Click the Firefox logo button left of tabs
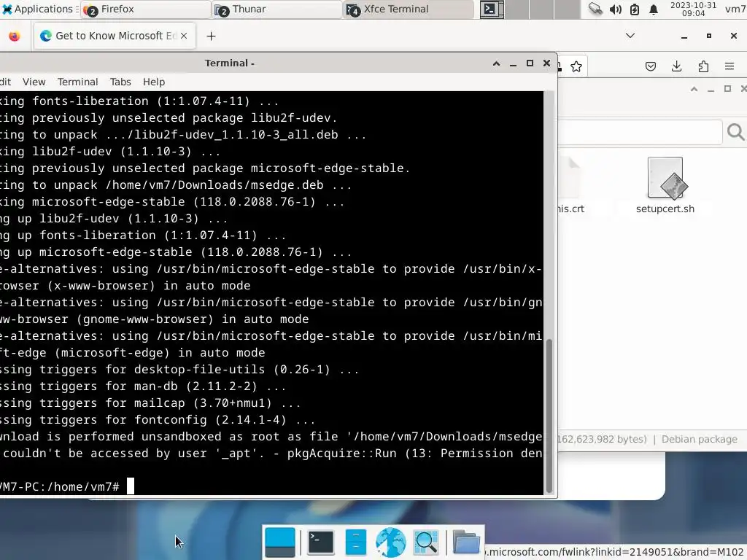The image size is (747, 560). (x=15, y=36)
